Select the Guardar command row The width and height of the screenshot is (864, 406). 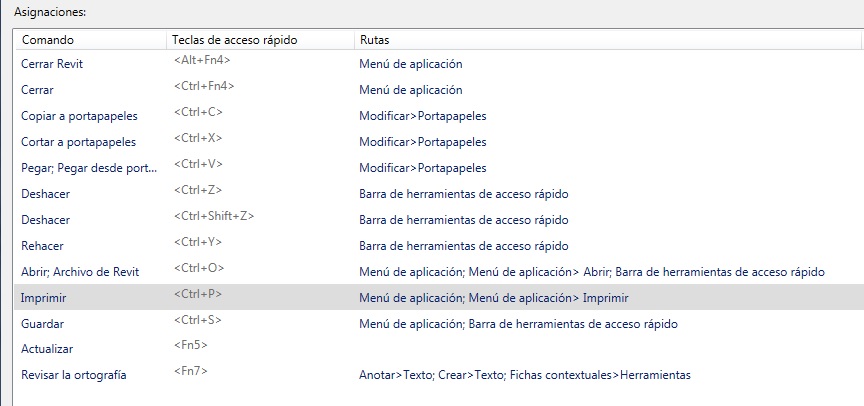(43, 324)
